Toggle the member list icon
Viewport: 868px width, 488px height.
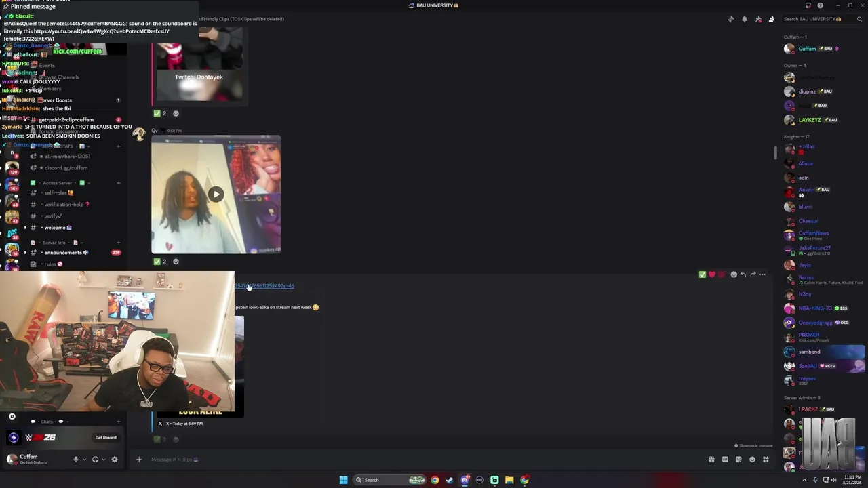771,19
